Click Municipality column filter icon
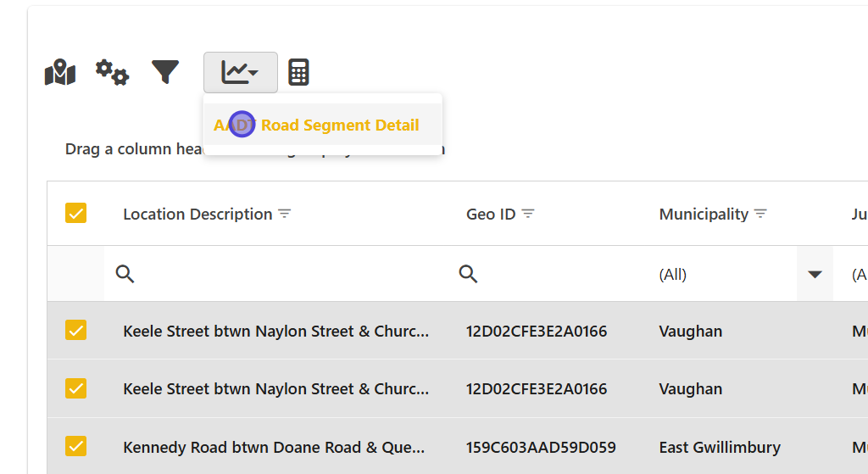Image resolution: width=868 pixels, height=474 pixels. [760, 214]
